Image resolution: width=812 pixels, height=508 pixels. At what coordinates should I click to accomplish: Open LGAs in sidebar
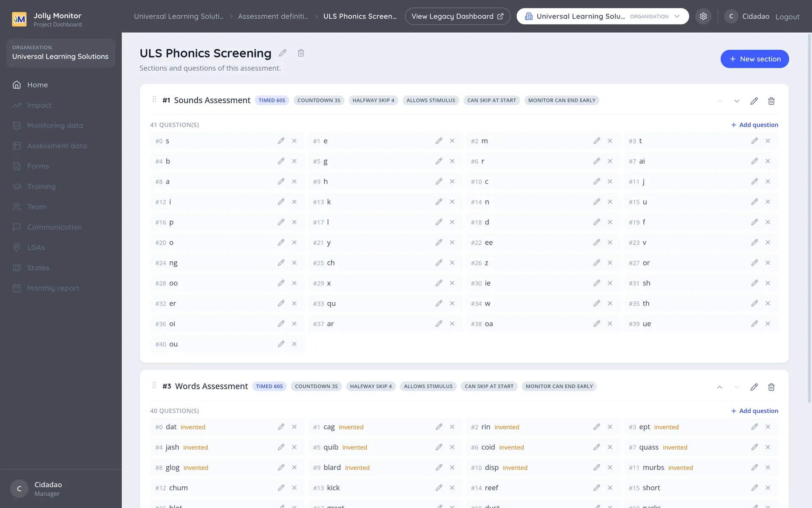click(x=61, y=247)
